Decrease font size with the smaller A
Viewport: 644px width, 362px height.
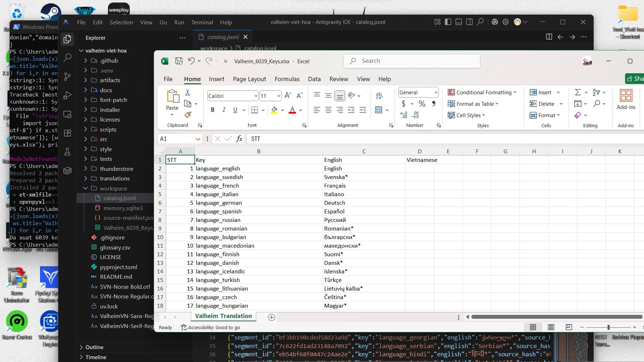click(299, 95)
